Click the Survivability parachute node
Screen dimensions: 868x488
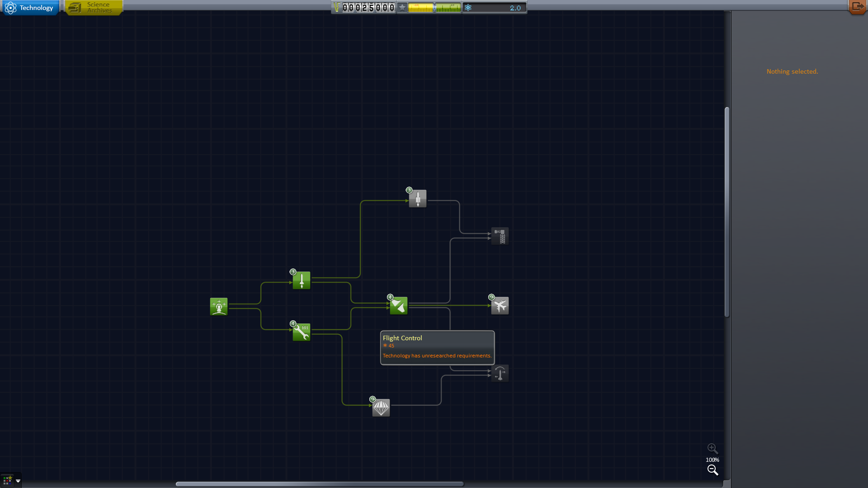point(381,408)
